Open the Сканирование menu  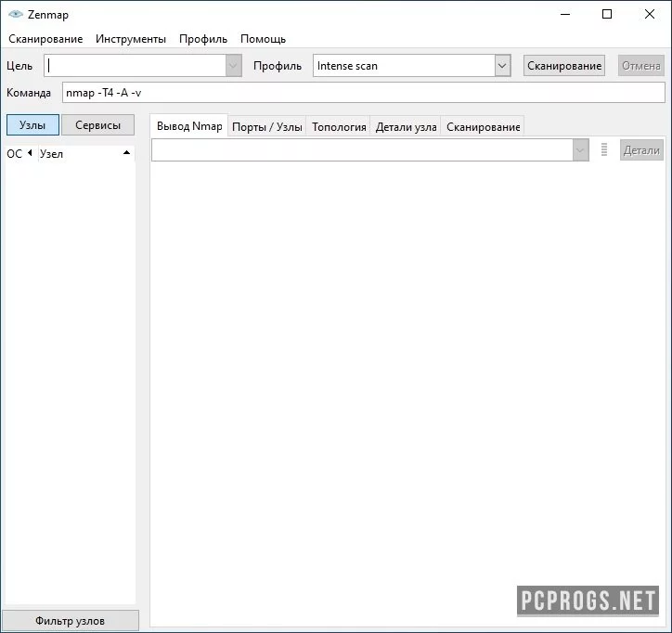(x=45, y=39)
